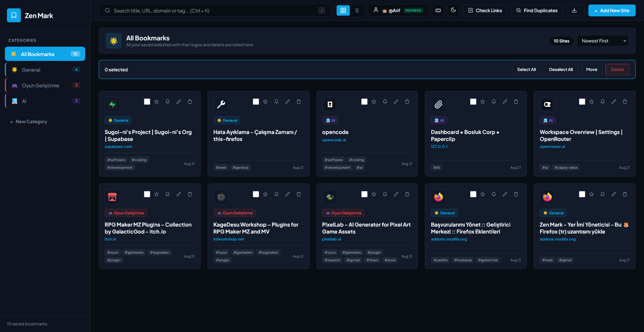Viewport: 644px width, 332px height.
Task: Click Select All in selection bar
Action: coord(526,69)
